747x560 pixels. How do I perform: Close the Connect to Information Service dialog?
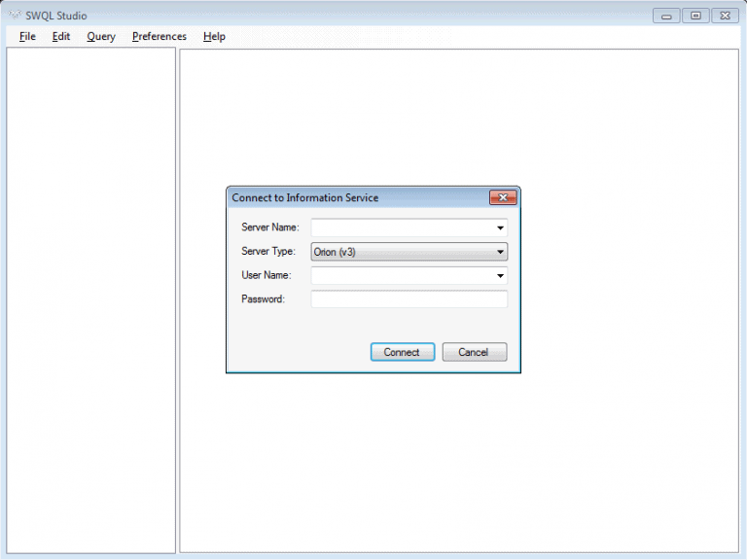[503, 197]
